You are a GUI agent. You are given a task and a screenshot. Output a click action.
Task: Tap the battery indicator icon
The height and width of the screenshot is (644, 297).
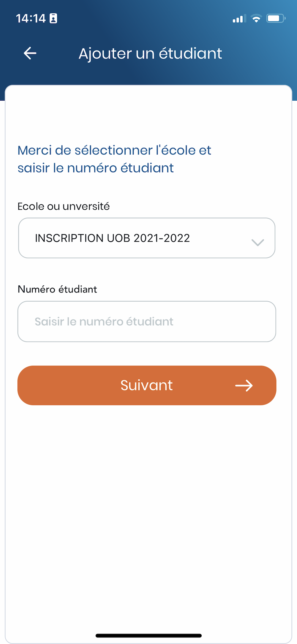pos(276,19)
